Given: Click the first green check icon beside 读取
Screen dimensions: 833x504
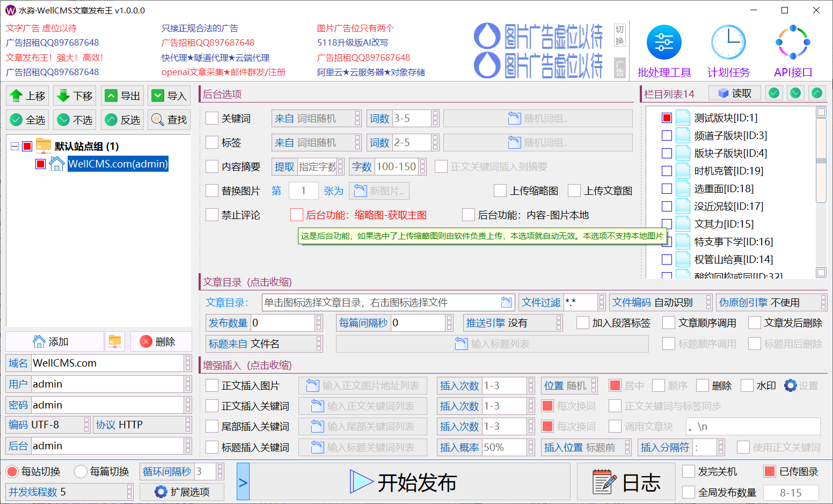Looking at the screenshot, I should pos(774,93).
